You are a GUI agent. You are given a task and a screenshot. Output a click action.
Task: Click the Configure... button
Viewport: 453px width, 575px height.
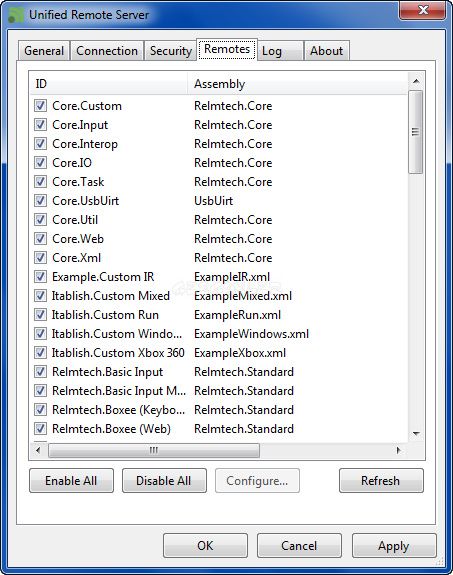pos(257,480)
